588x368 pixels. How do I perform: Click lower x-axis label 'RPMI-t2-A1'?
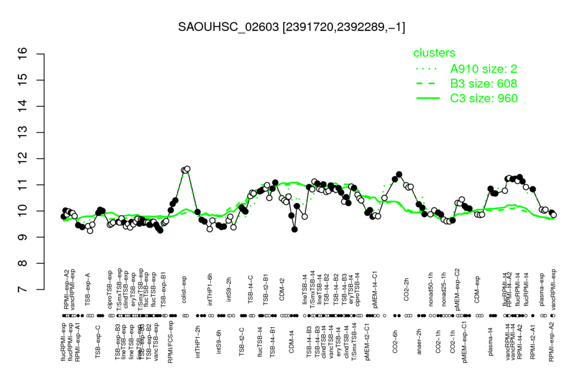tap(533, 341)
